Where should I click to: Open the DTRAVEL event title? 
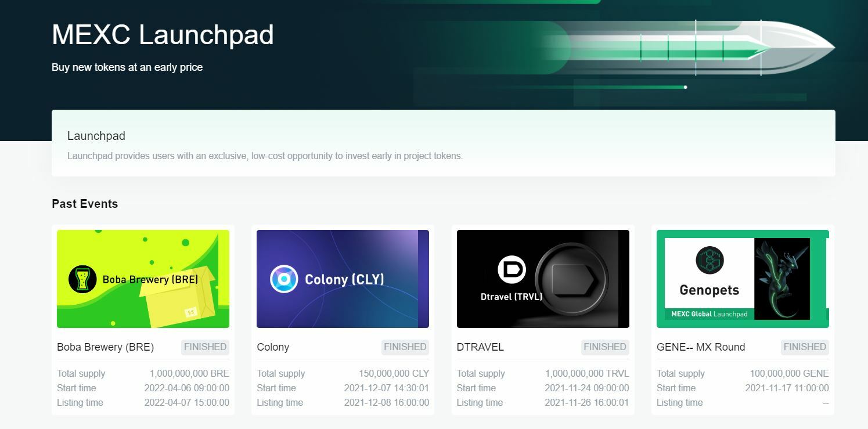480,347
